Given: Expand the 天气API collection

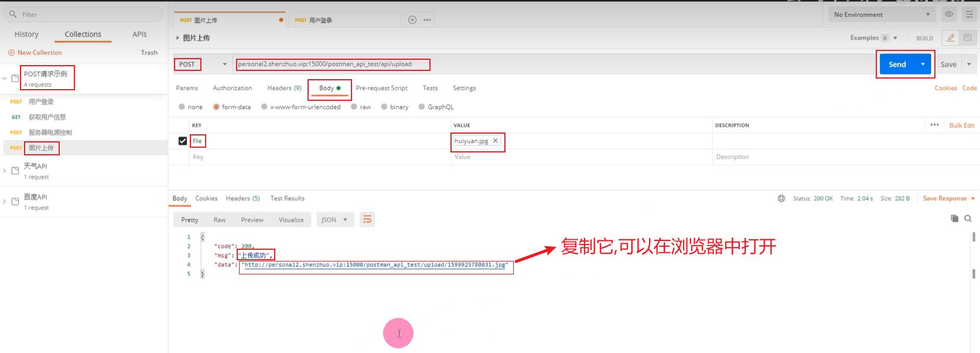Looking at the screenshot, I should tap(5, 171).
